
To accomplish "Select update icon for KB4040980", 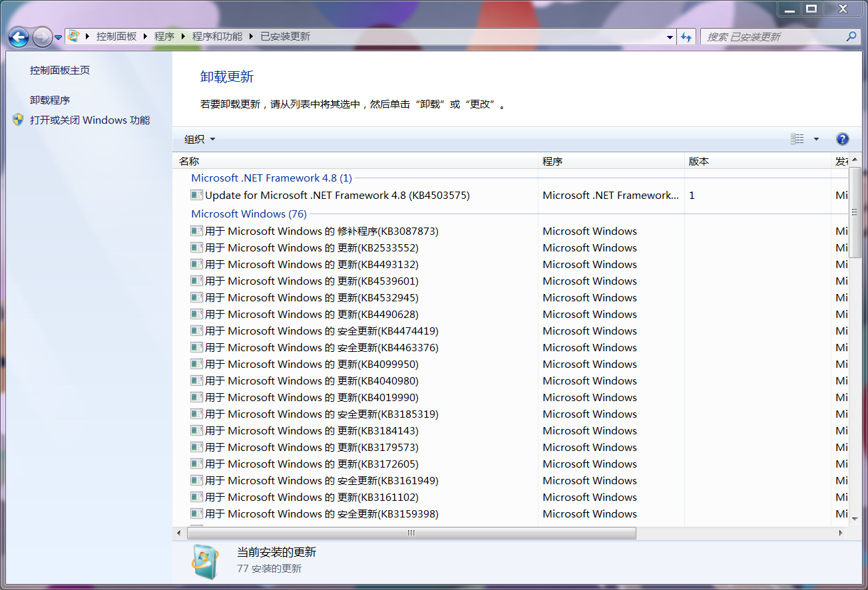I will point(196,380).
